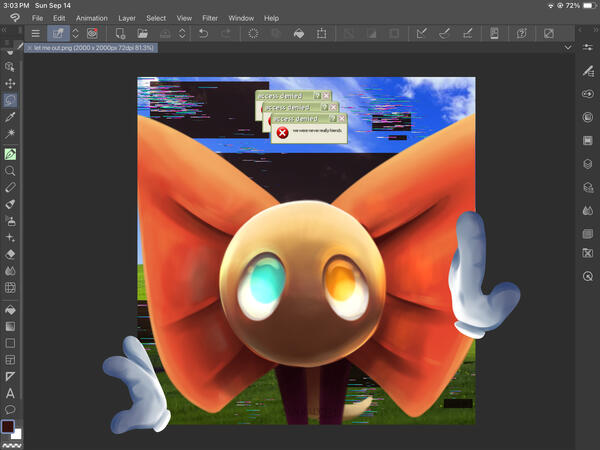Select the Zoom magnifier tool
This screenshot has width=600, height=450.
coord(10,171)
